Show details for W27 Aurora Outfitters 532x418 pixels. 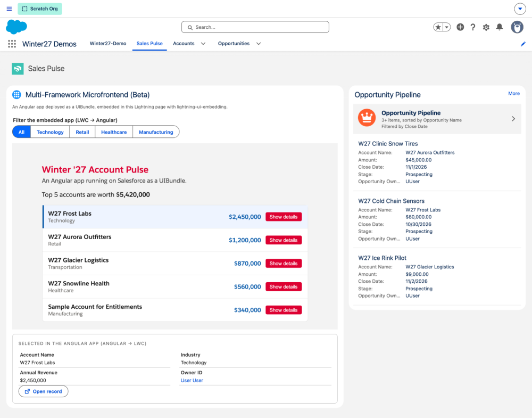tap(284, 240)
